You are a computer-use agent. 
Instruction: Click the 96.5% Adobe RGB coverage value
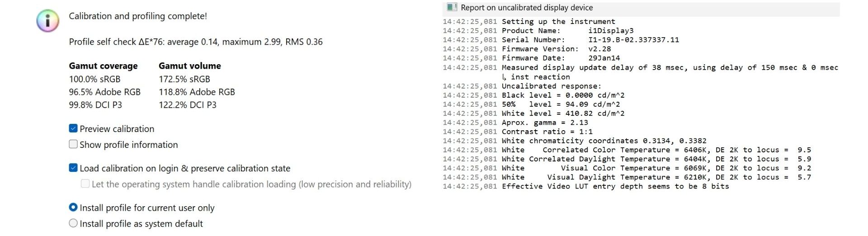click(105, 92)
